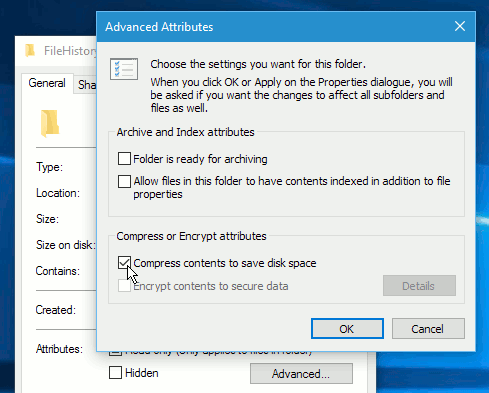Click the large folder icon in Properties
489x393 pixels.
tap(50, 123)
